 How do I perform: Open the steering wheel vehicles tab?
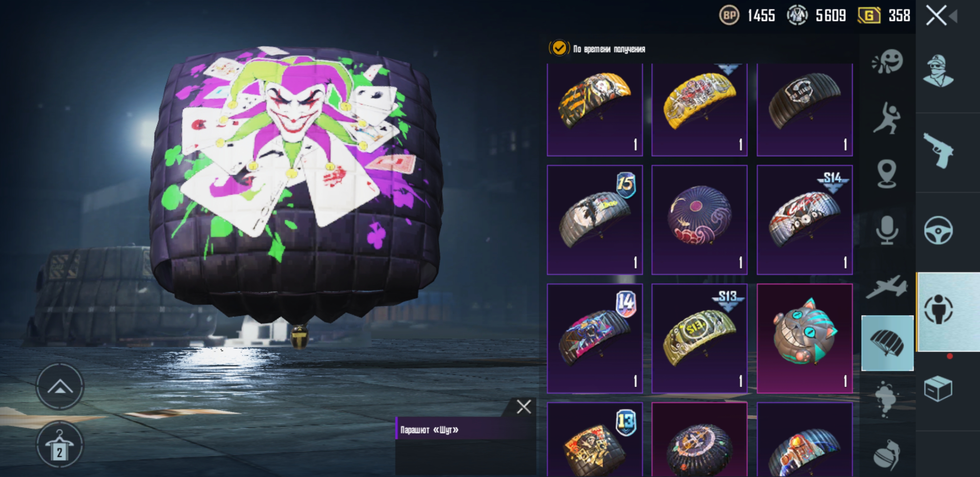(x=939, y=230)
